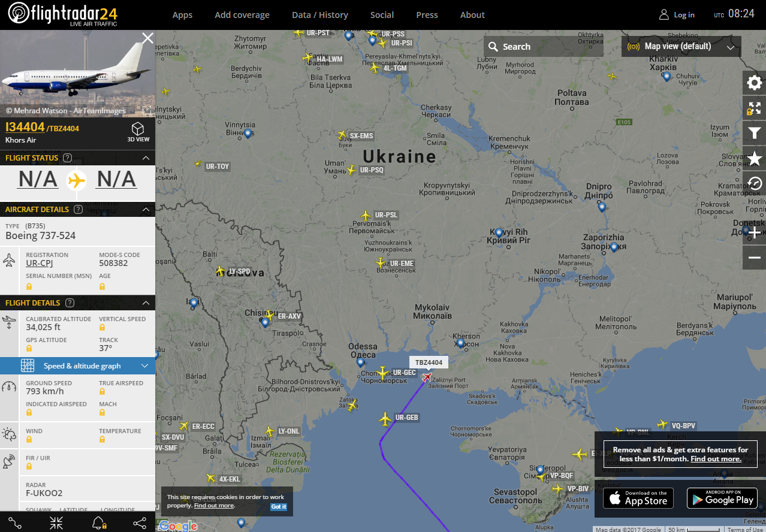Toggle fullscreen map icon
The height and width of the screenshot is (532, 766).
pos(754,108)
